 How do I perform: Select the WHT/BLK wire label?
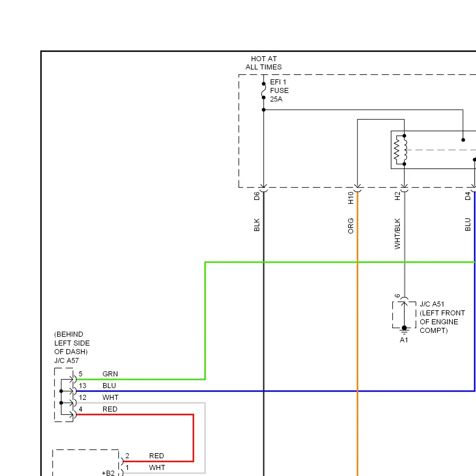397,234
